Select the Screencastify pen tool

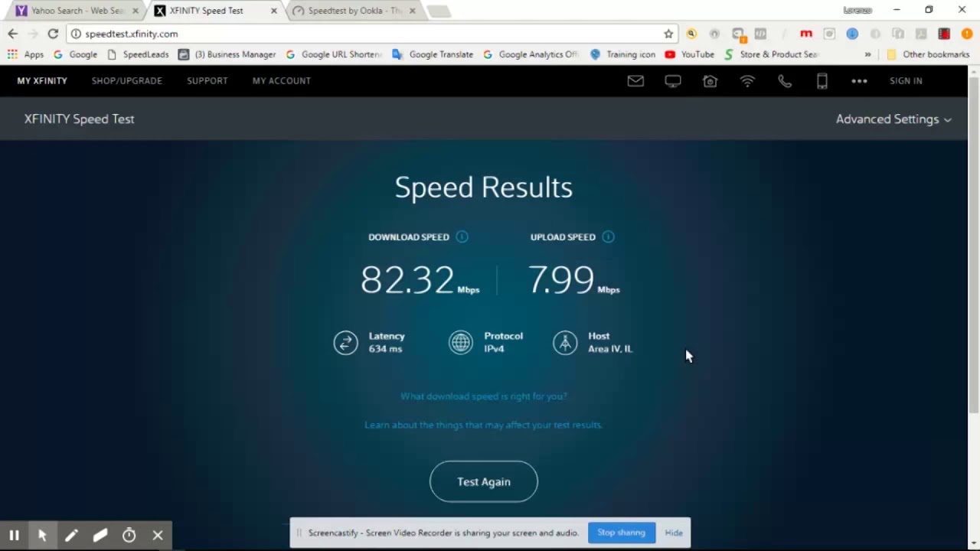click(x=71, y=536)
